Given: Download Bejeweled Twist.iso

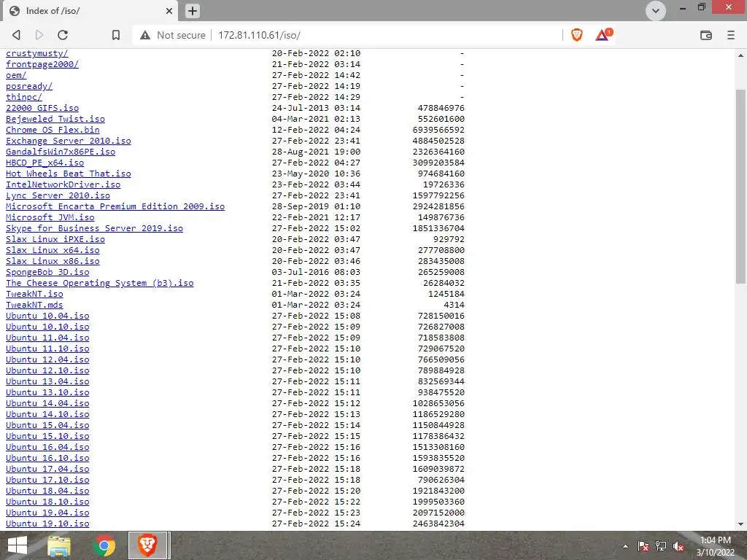Looking at the screenshot, I should tap(55, 119).
